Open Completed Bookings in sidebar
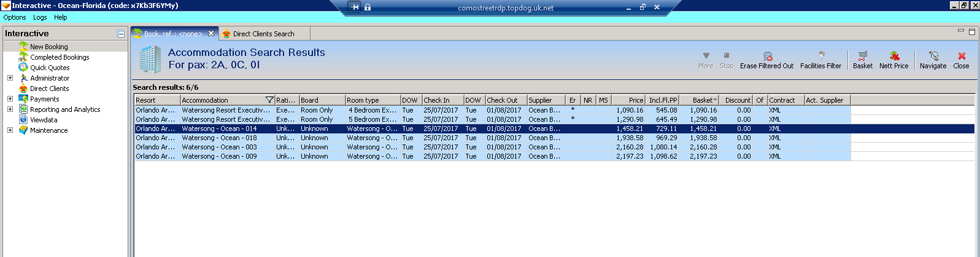The image size is (980, 257). [x=60, y=57]
